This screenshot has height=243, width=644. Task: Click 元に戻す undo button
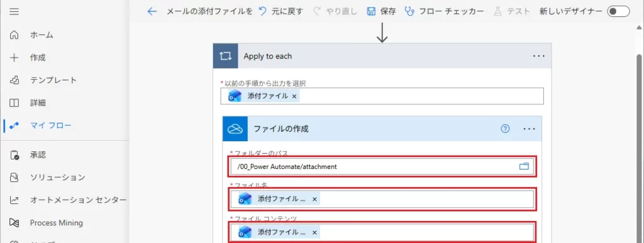click(x=281, y=11)
